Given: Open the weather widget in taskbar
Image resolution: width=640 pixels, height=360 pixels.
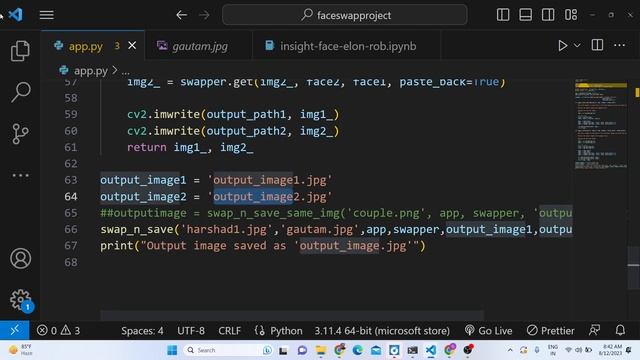Looking at the screenshot, I should (21, 350).
